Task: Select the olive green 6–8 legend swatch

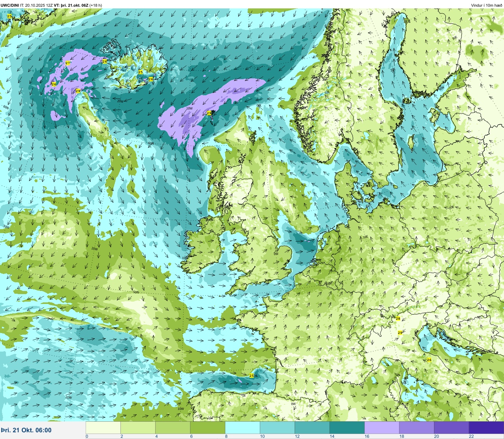Action: (208, 428)
